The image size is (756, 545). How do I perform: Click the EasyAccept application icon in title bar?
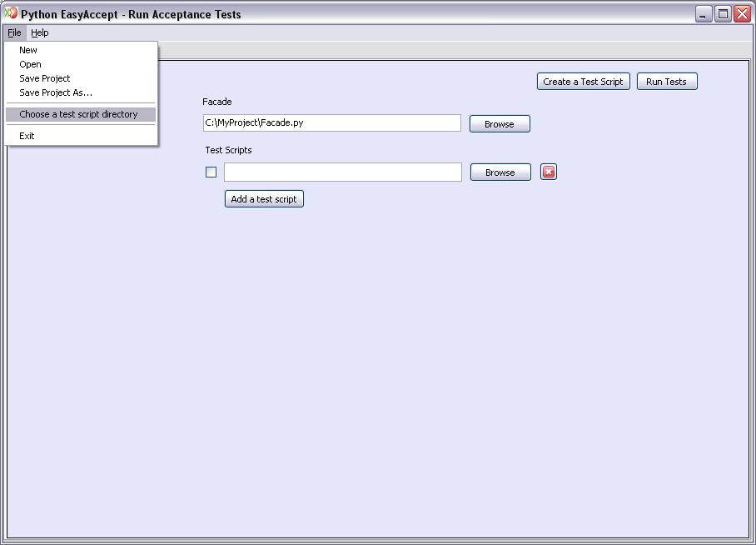point(11,13)
